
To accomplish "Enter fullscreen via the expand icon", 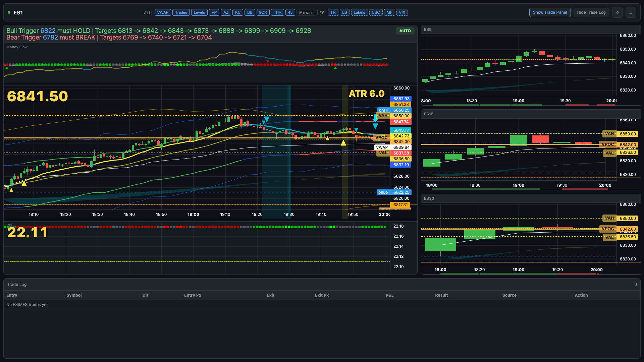I will pyautogui.click(x=631, y=12).
